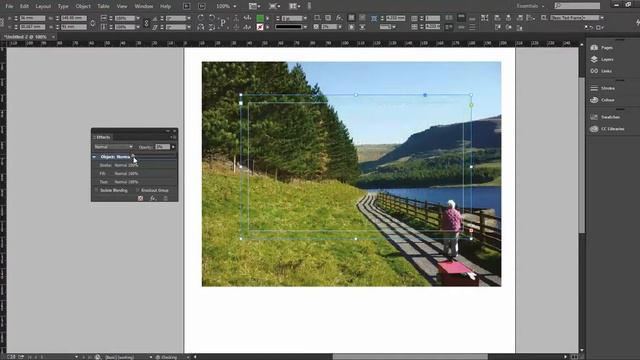The width and height of the screenshot is (640, 360).
Task: Open the File menu
Action: coord(9,6)
